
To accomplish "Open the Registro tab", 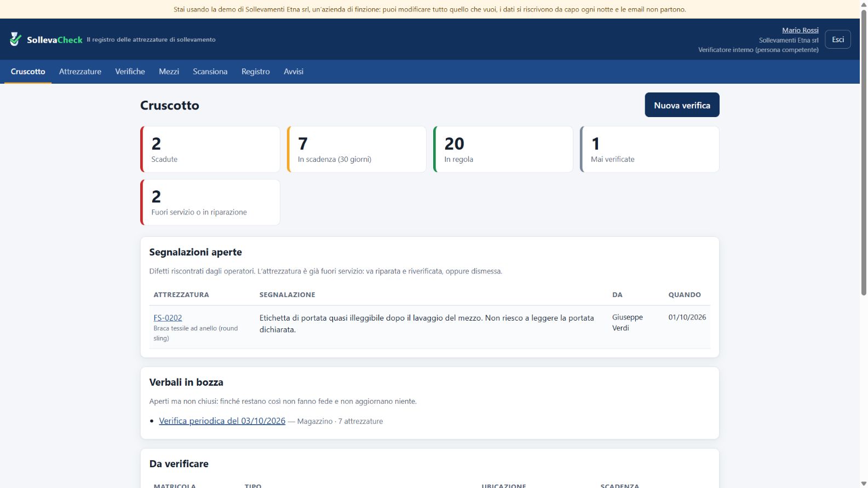I will click(256, 72).
